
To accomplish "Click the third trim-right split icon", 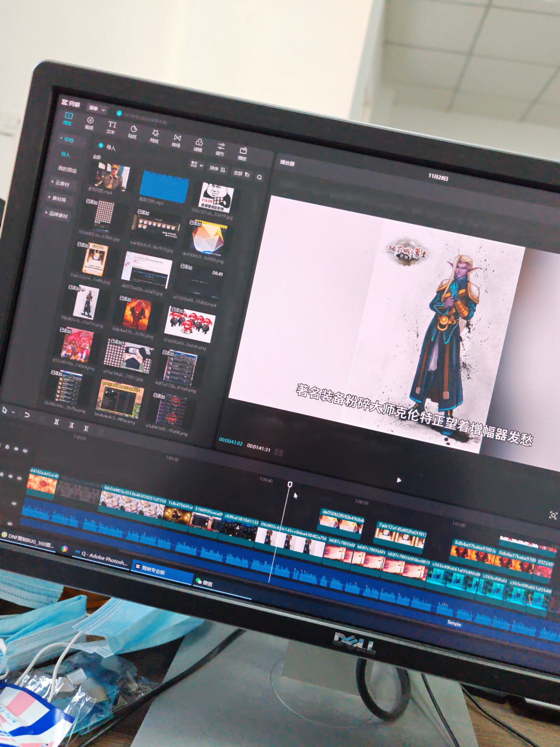I will [86, 428].
